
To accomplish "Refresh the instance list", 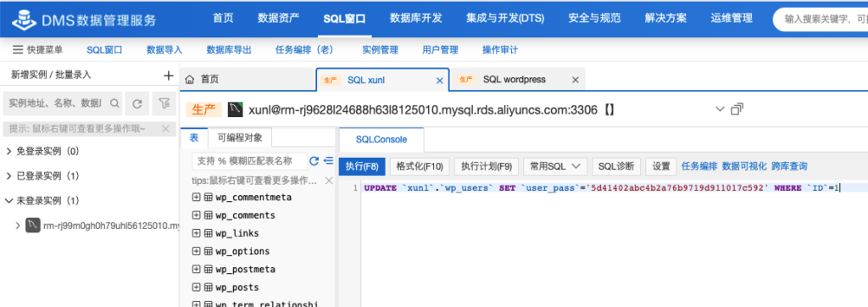I will tap(136, 103).
